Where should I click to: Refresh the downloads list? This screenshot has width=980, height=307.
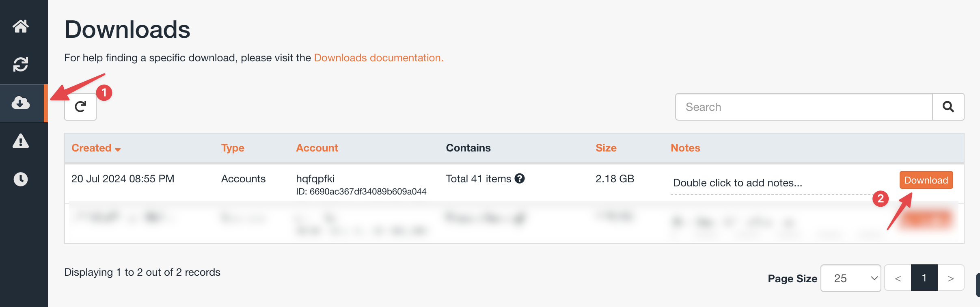80,107
